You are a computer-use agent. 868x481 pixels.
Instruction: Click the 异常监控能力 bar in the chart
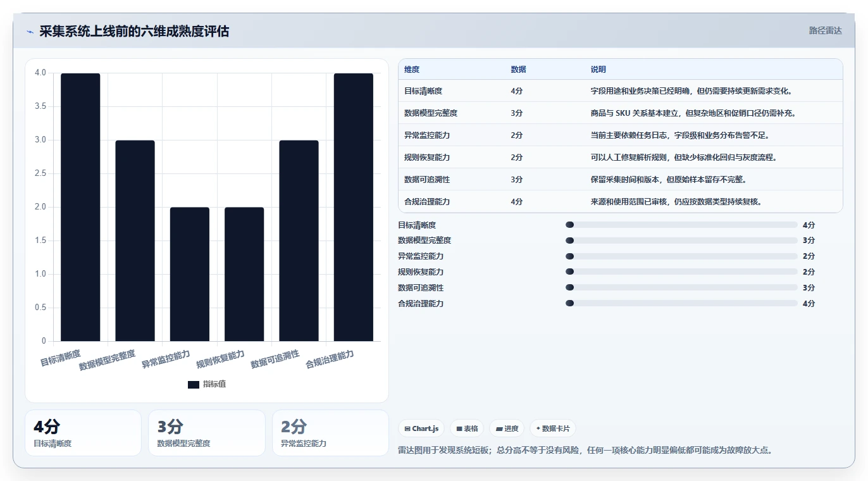(x=189, y=274)
